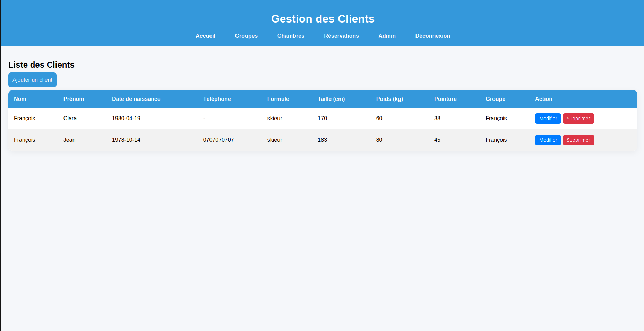Click Supprimer for Jean François
Screen dimensions: 644x331
pyautogui.click(x=578, y=140)
